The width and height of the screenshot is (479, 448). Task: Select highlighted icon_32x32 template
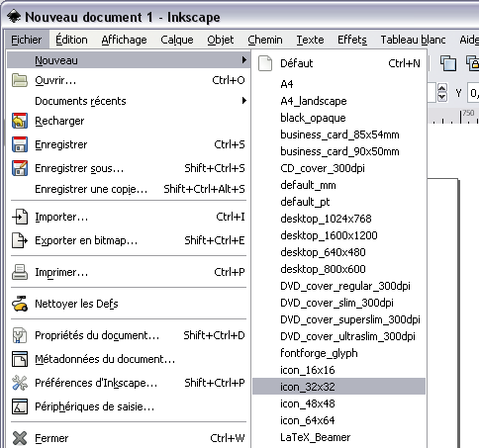(x=338, y=387)
